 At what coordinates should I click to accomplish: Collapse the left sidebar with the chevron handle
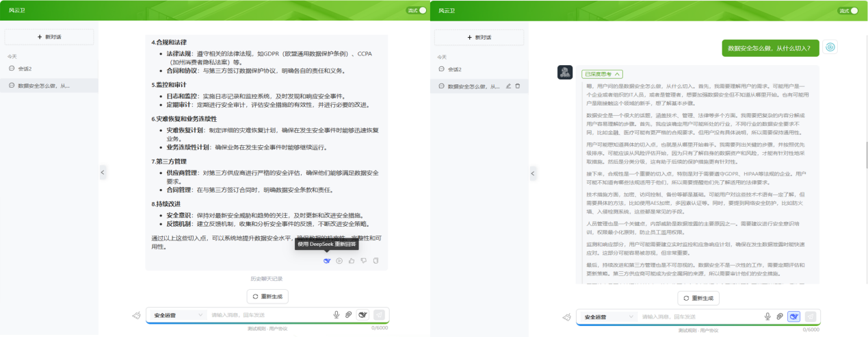click(102, 173)
